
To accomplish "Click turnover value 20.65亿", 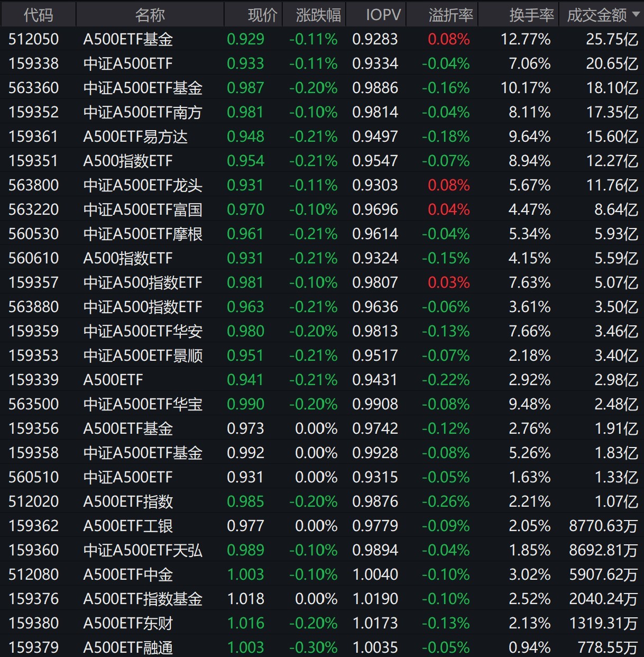I will [x=612, y=63].
